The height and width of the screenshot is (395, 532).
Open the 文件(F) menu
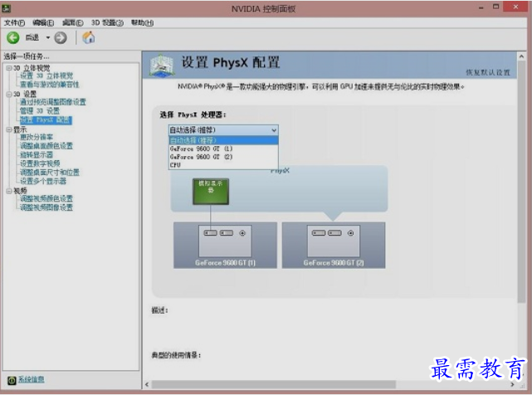[14, 22]
